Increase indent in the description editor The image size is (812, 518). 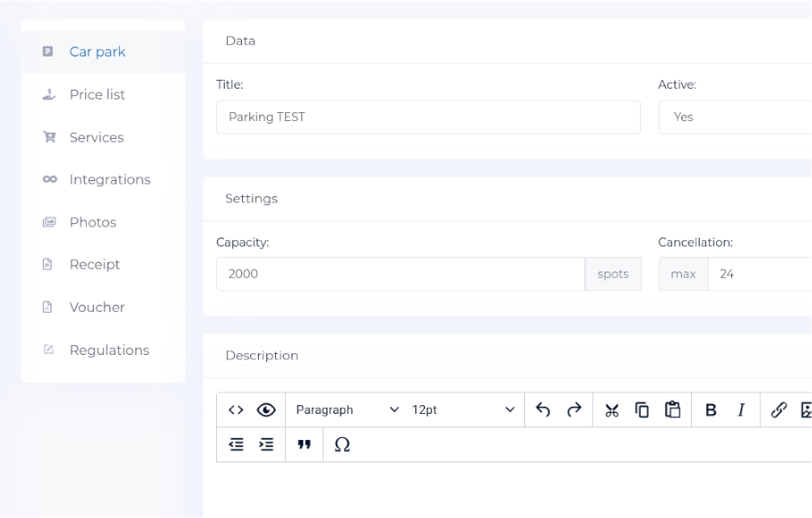[265, 445]
